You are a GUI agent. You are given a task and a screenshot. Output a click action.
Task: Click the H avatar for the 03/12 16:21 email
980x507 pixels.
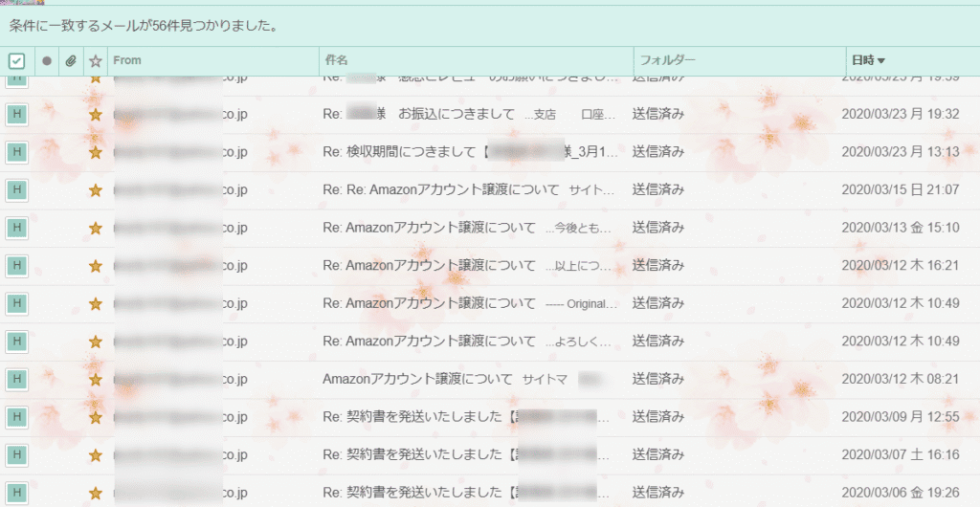click(x=16, y=266)
